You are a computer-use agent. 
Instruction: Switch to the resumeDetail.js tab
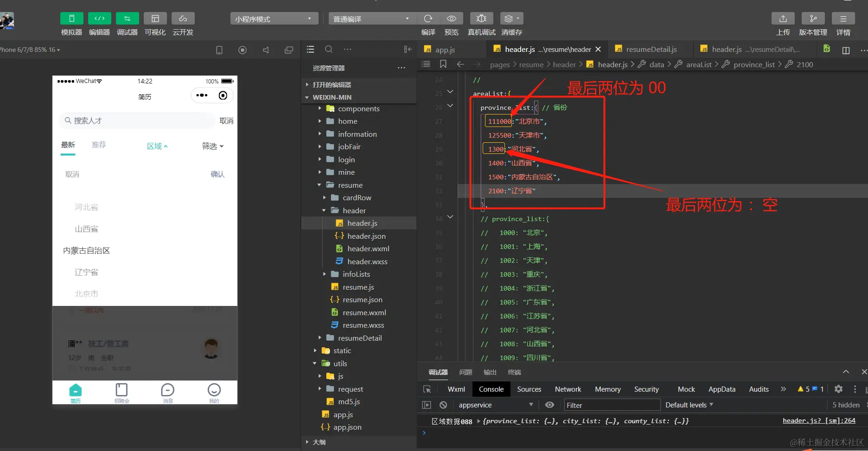651,49
